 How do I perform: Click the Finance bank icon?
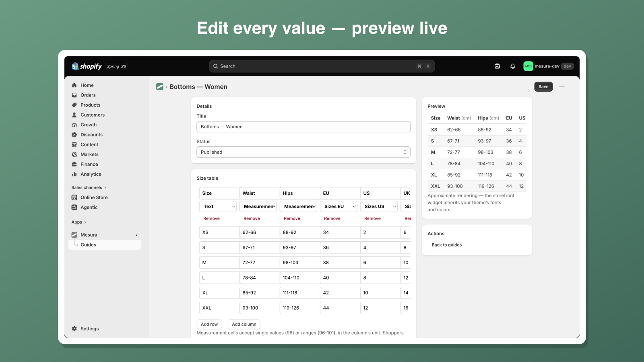[74, 164]
